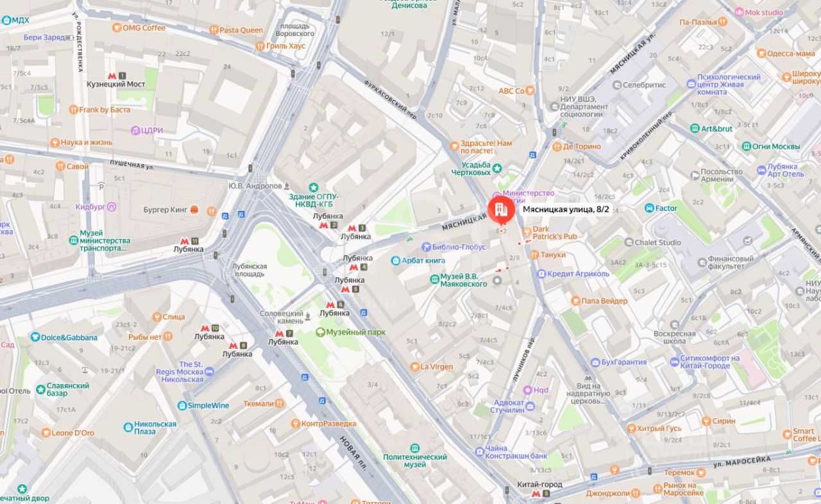Select the Кузнецкий Мост metro station icon
Viewport: 821px width, 504px height.
click(x=112, y=76)
